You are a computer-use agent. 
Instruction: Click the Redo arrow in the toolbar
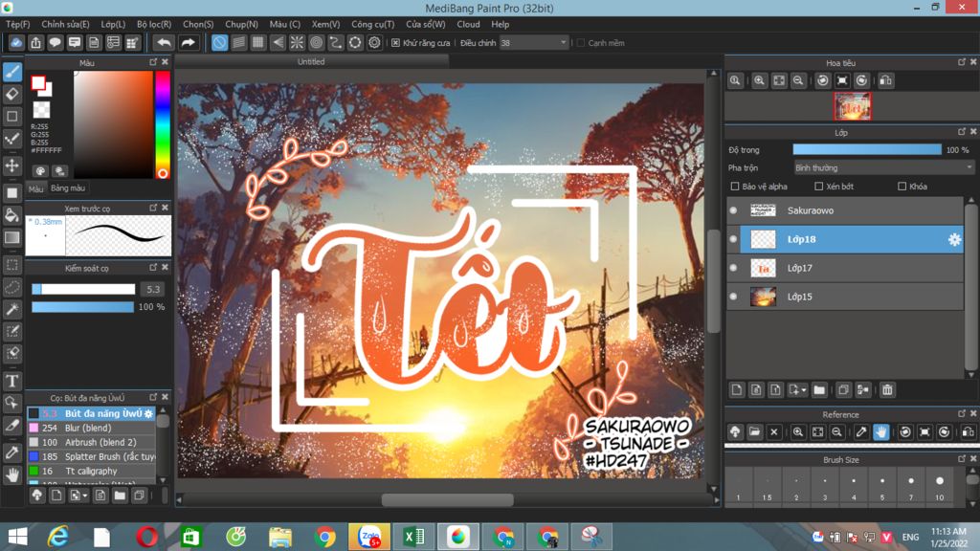pos(189,42)
